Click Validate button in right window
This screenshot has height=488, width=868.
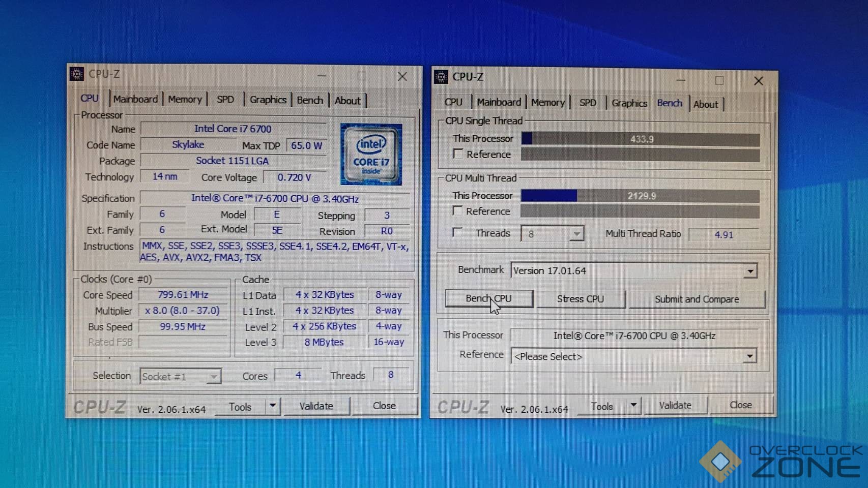point(675,405)
